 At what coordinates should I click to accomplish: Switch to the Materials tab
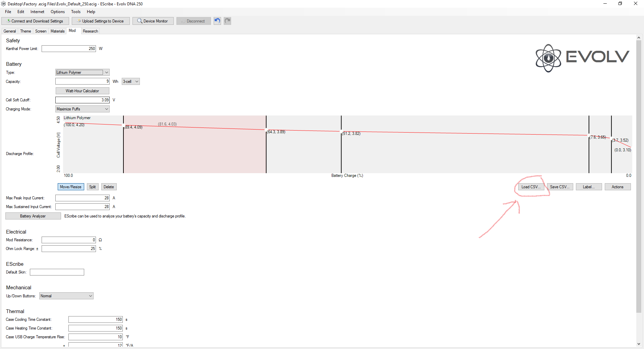pyautogui.click(x=57, y=31)
